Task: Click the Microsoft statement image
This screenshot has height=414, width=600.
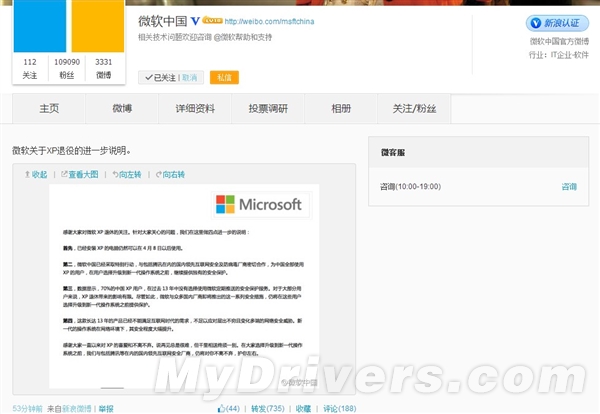Action: pyautogui.click(x=184, y=286)
